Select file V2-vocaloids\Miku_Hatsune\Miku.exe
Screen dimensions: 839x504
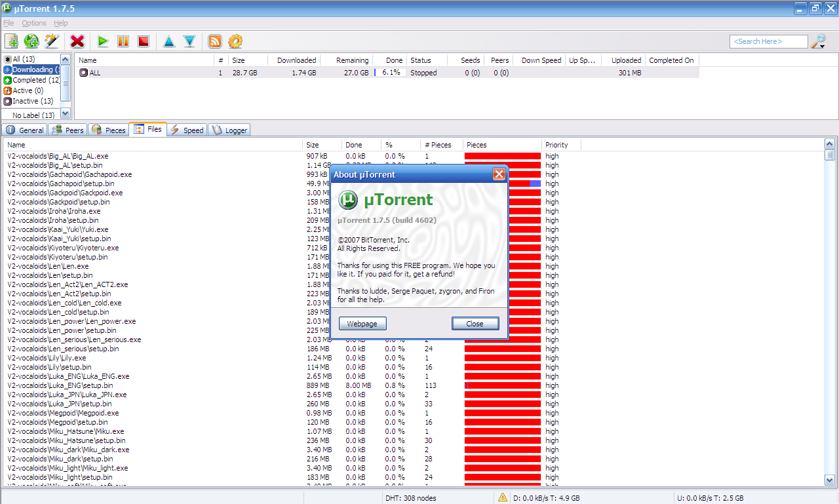click(x=66, y=431)
